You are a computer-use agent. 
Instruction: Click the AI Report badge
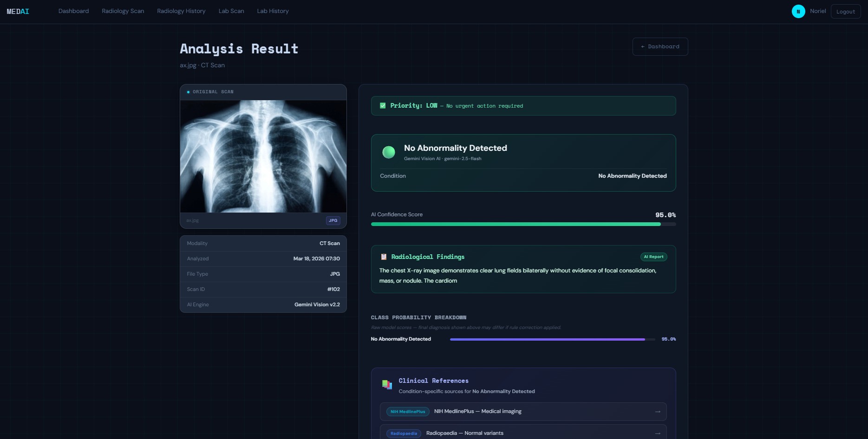click(653, 257)
